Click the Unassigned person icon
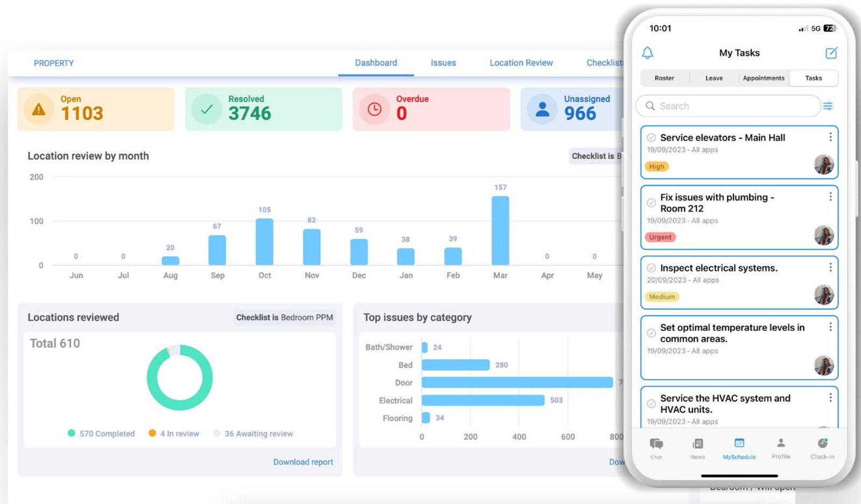861x504 pixels. coord(542,109)
